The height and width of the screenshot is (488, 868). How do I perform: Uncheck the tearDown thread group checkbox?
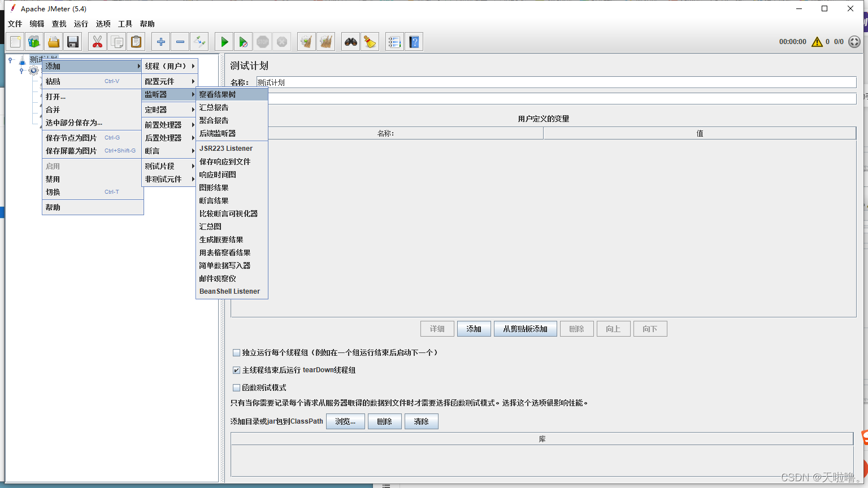coord(237,371)
